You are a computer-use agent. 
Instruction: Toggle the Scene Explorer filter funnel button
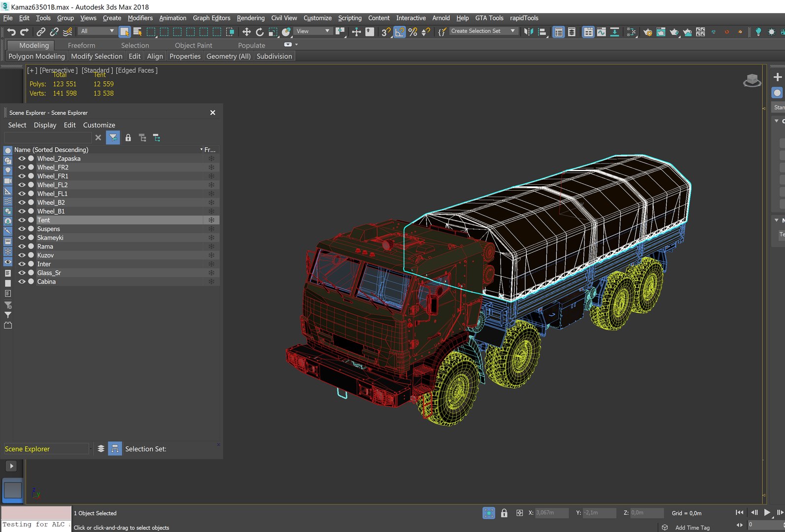coord(113,138)
